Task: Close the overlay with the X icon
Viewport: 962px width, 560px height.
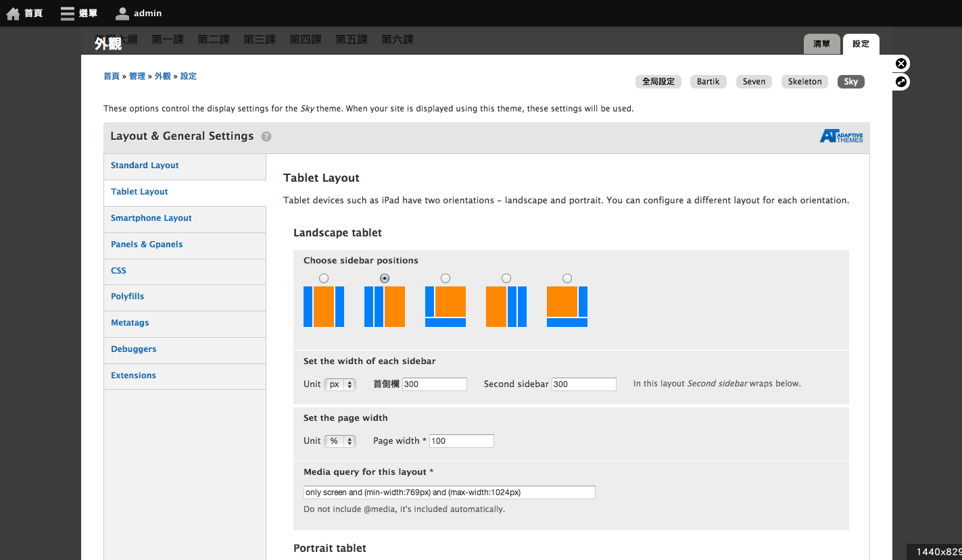Action: (x=901, y=63)
